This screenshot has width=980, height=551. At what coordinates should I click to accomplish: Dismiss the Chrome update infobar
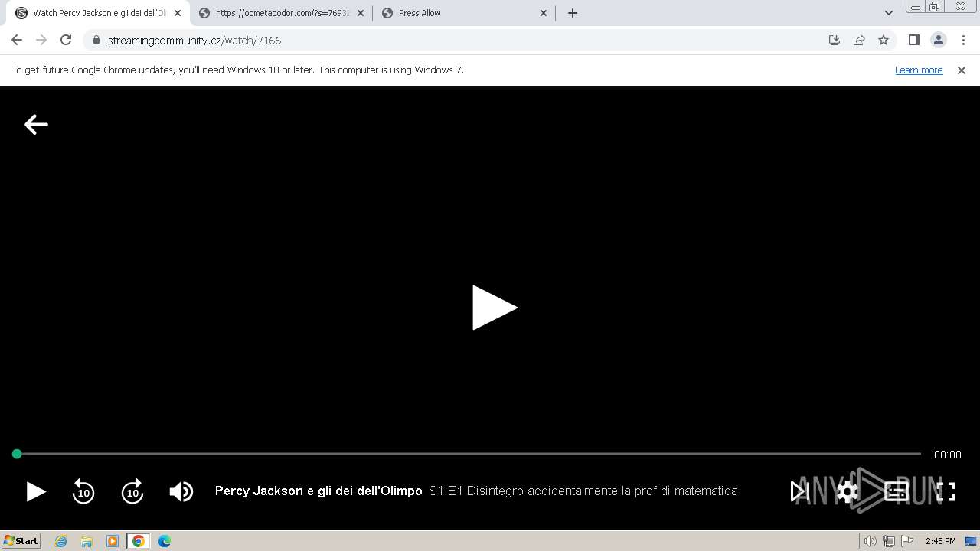[x=962, y=70]
